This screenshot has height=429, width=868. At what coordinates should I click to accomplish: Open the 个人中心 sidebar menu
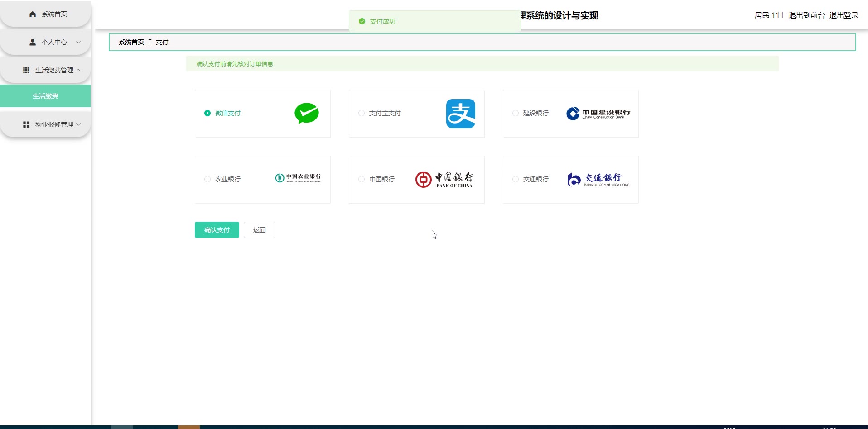coord(45,42)
